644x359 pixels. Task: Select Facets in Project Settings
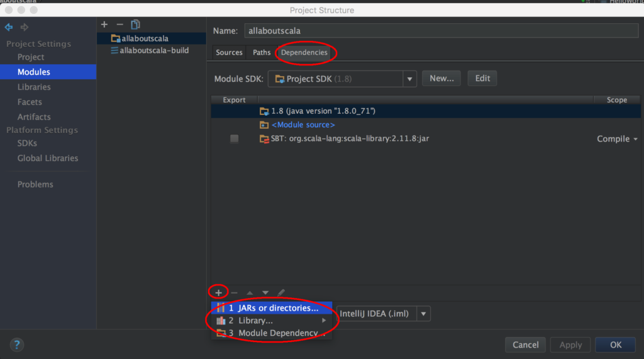point(30,102)
